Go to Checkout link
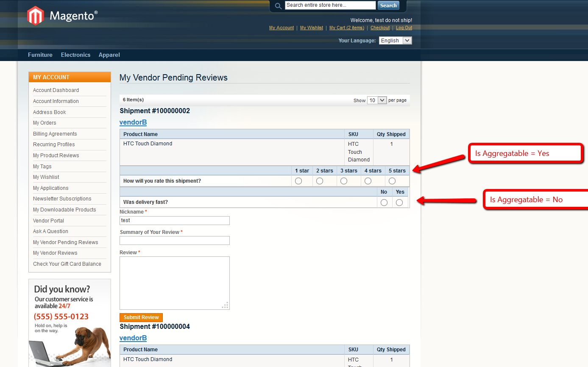This screenshot has width=588, height=367. click(380, 28)
